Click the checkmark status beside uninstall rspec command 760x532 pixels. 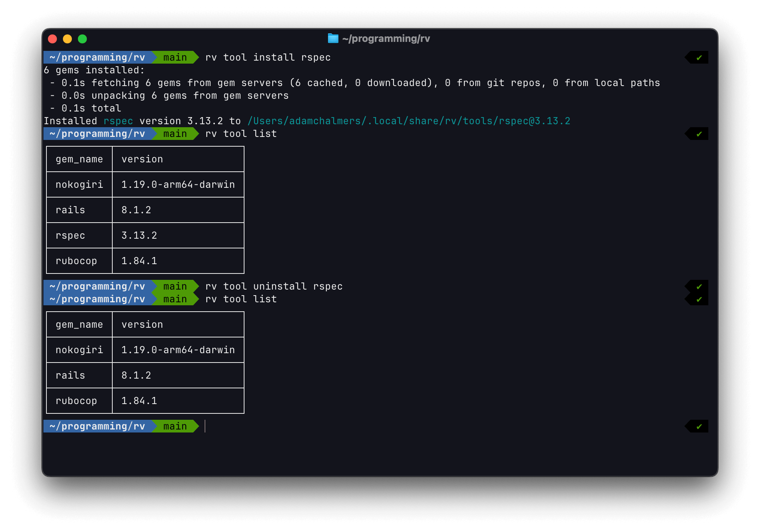click(x=699, y=287)
